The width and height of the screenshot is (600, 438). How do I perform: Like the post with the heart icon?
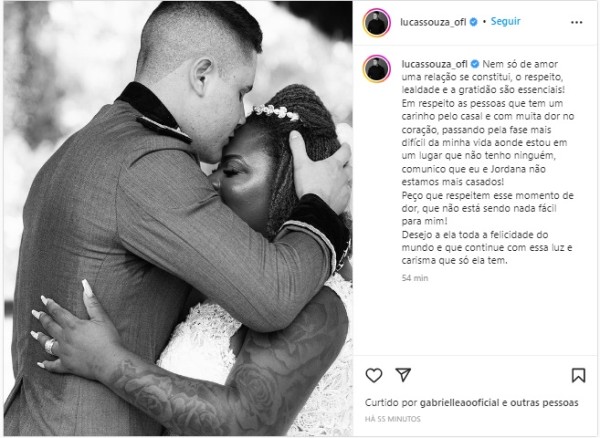tap(374, 375)
